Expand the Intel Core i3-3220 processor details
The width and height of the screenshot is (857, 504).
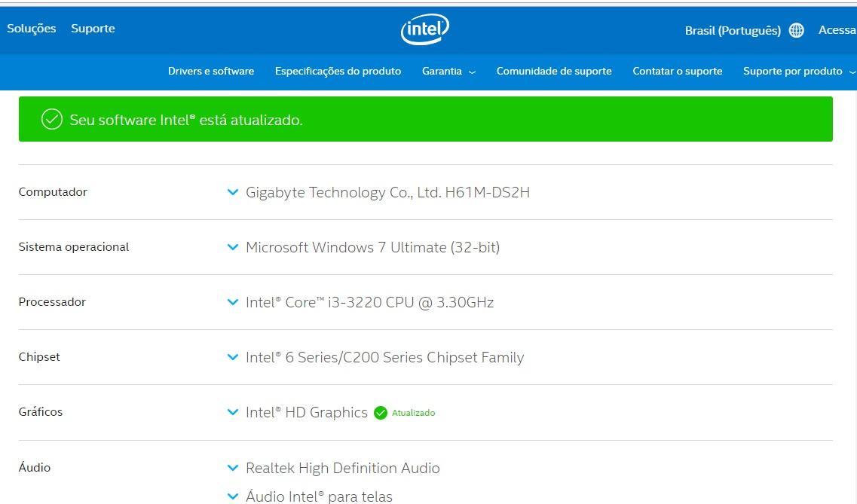tap(233, 302)
